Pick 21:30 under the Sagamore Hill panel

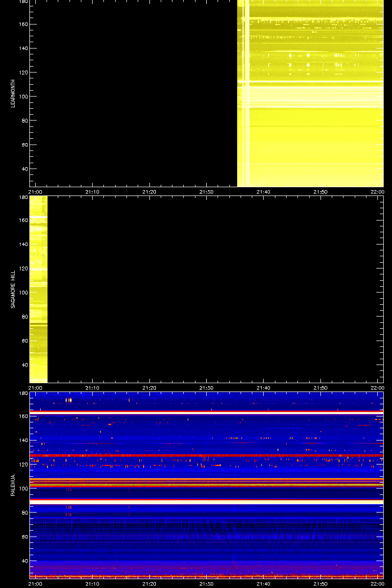click(x=206, y=387)
